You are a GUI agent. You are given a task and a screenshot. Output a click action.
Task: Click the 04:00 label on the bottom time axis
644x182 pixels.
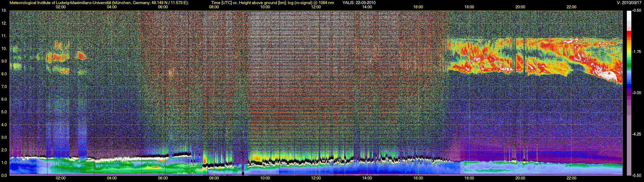coord(112,178)
